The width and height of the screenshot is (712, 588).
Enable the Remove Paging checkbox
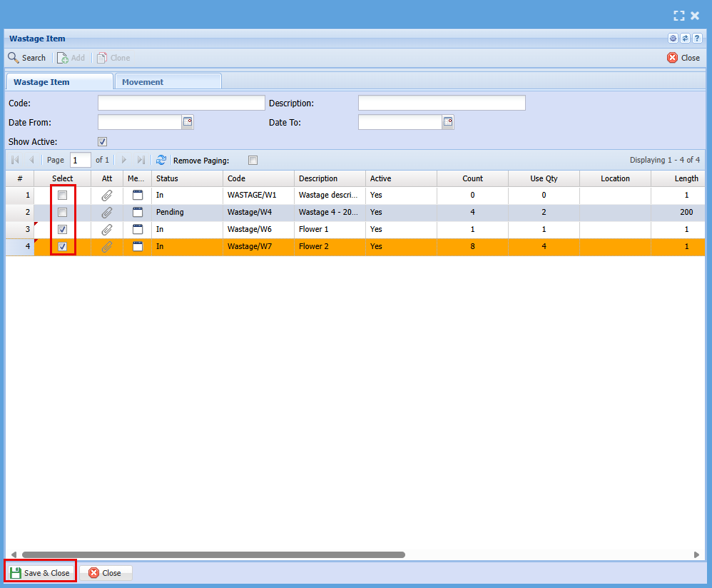[x=253, y=161]
